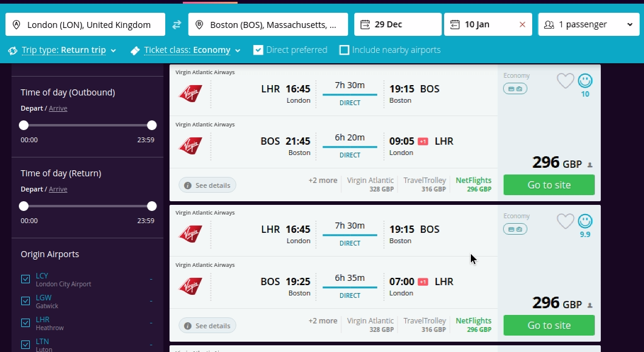
Task: Click the swap origin and destination arrows
Action: (x=177, y=25)
